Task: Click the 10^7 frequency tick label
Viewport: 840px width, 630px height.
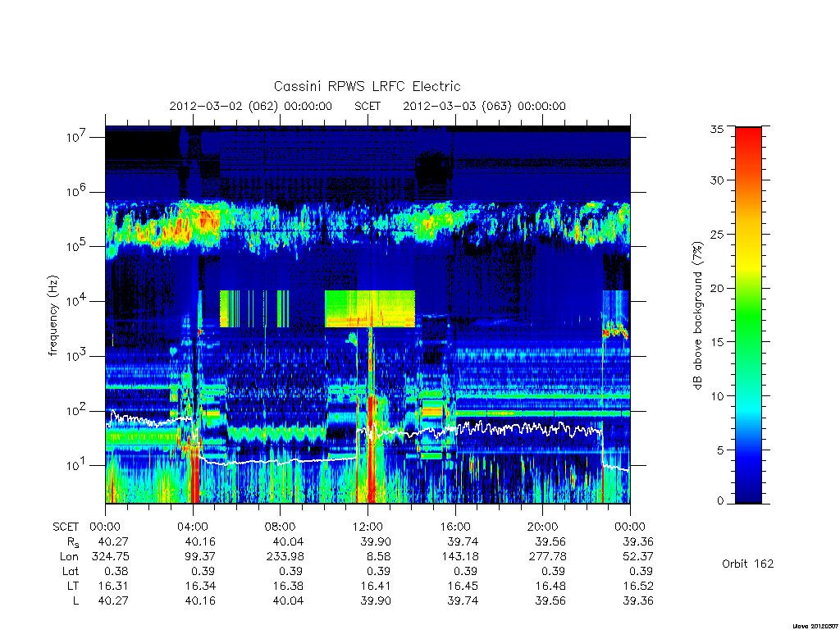Action: (76, 137)
